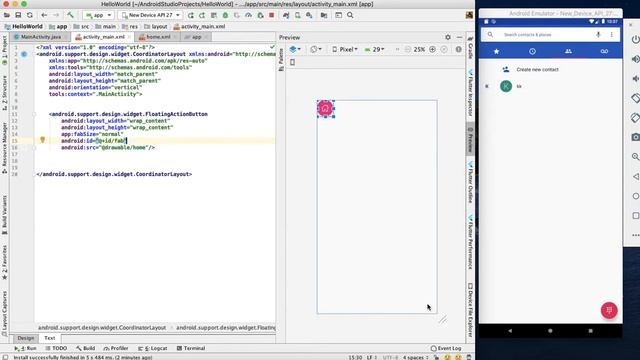Zoom in the preview with plus icon
This screenshot has height=360, width=640.
[x=432, y=49]
